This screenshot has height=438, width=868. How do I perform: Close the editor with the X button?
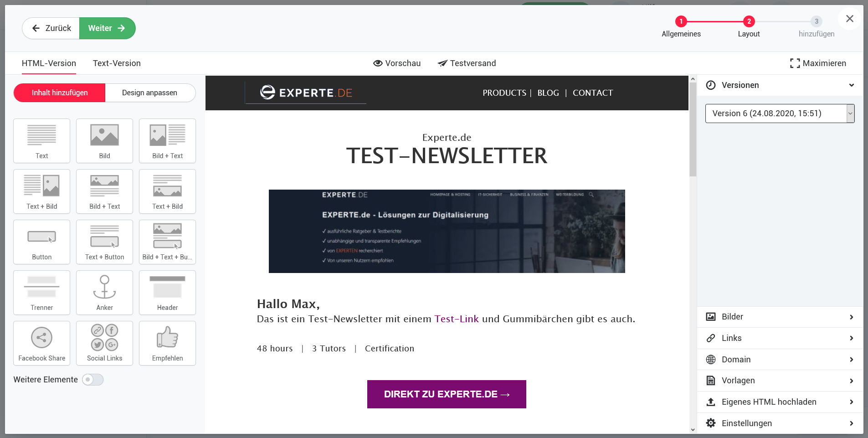point(850,19)
